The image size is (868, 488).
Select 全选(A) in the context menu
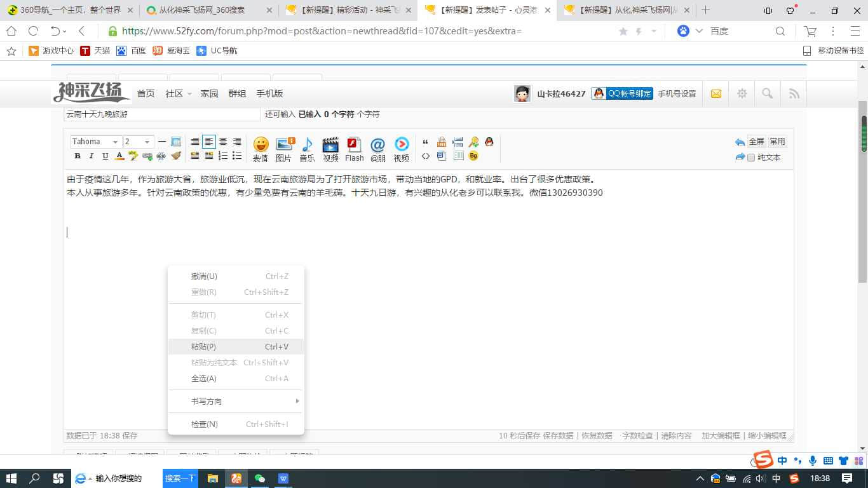pos(204,379)
